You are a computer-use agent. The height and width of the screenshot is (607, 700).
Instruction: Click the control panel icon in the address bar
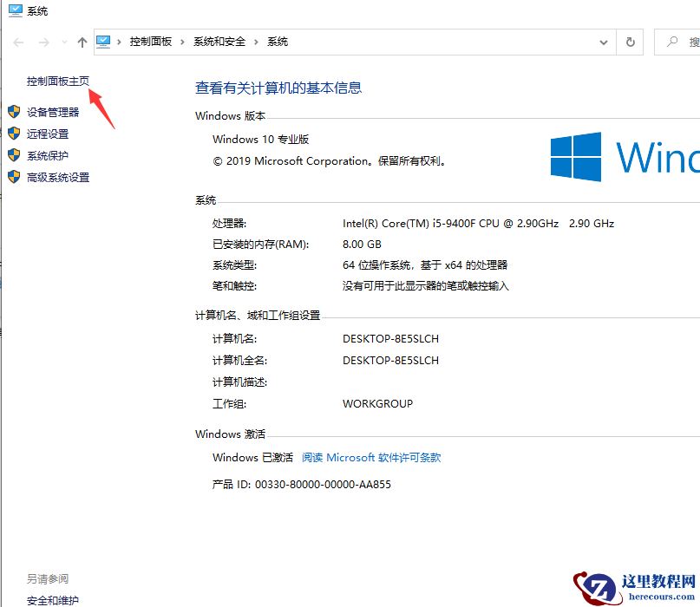tap(104, 40)
